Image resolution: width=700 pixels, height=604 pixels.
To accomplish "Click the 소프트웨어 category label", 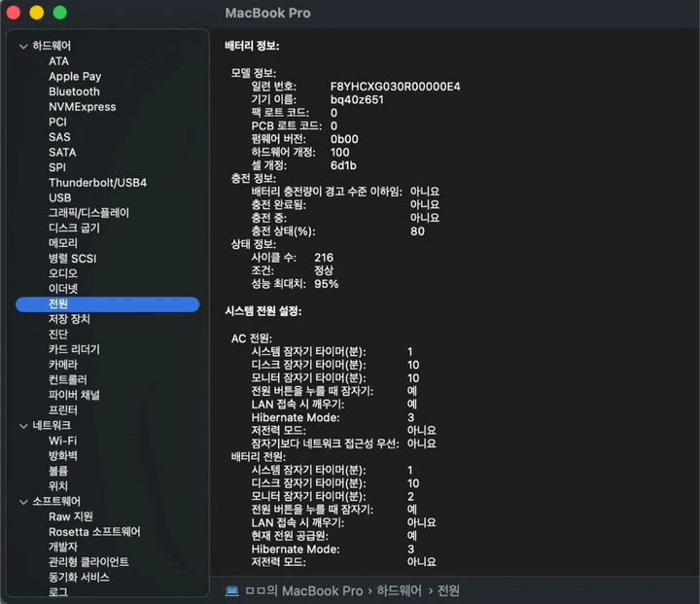I will (56, 502).
